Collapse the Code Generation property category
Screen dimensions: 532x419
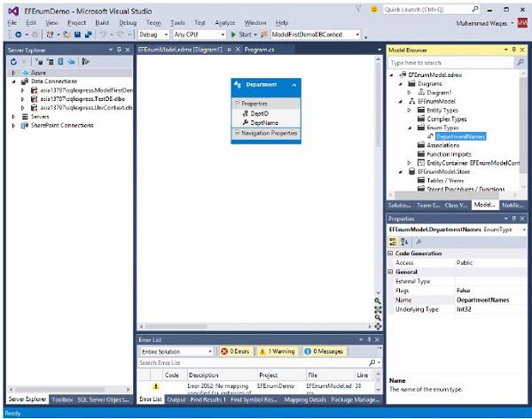[x=390, y=253]
